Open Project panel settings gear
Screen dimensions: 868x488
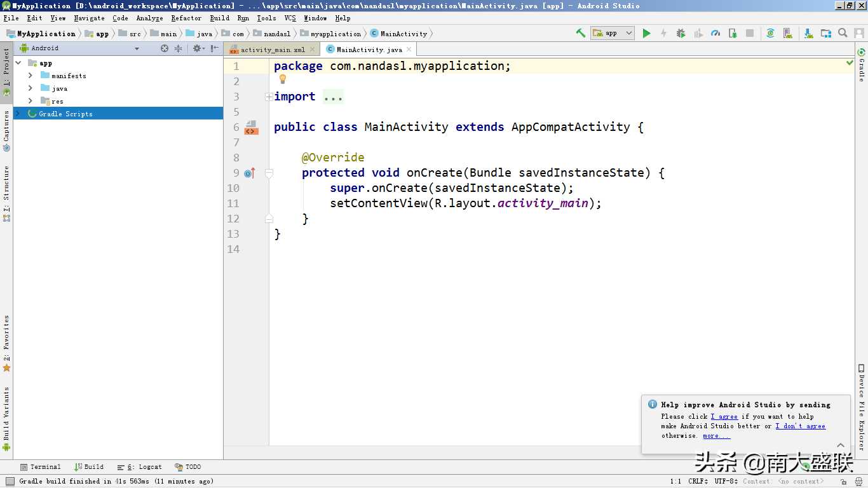[198, 48]
